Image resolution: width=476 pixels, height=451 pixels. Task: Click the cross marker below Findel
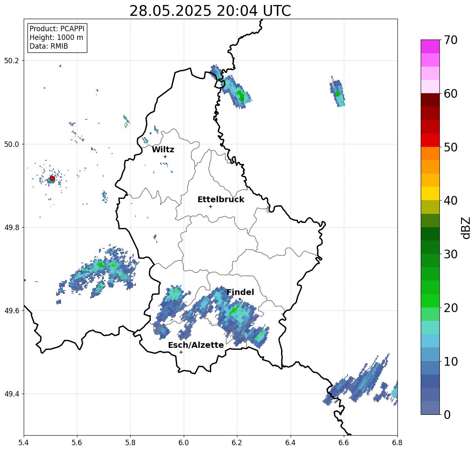pos(240,300)
